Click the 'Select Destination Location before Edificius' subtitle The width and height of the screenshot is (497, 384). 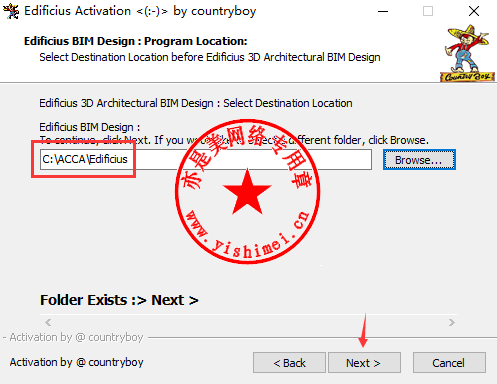coord(210,57)
